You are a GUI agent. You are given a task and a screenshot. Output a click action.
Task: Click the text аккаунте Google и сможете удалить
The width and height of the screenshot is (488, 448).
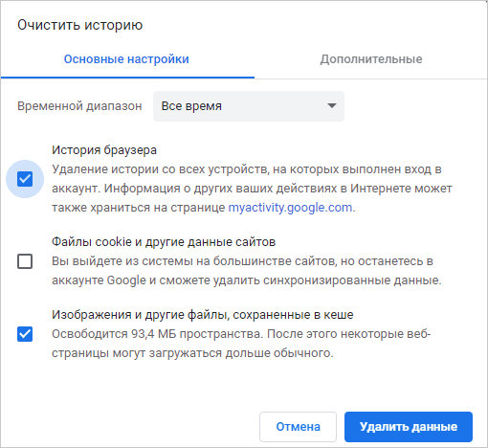[x=156, y=280]
